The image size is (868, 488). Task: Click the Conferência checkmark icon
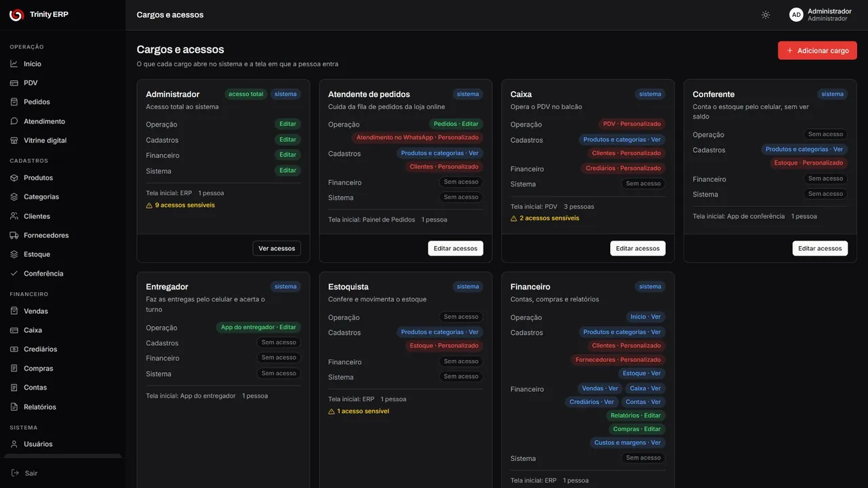pyautogui.click(x=14, y=274)
